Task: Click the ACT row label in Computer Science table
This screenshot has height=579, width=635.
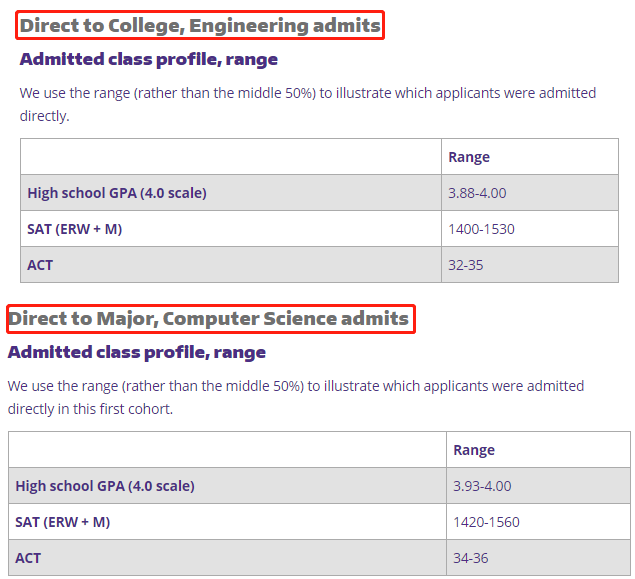Action: tap(28, 558)
